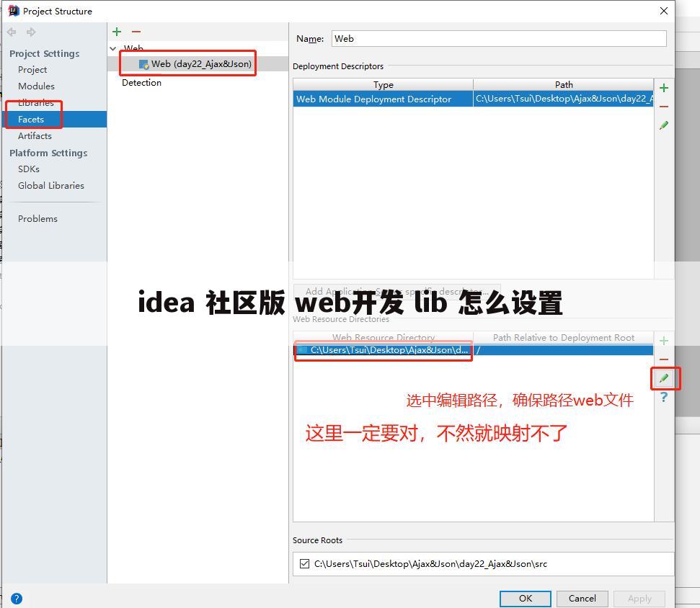Click deployment descriptor Path cell
The height and width of the screenshot is (608, 700).
pyautogui.click(x=564, y=99)
